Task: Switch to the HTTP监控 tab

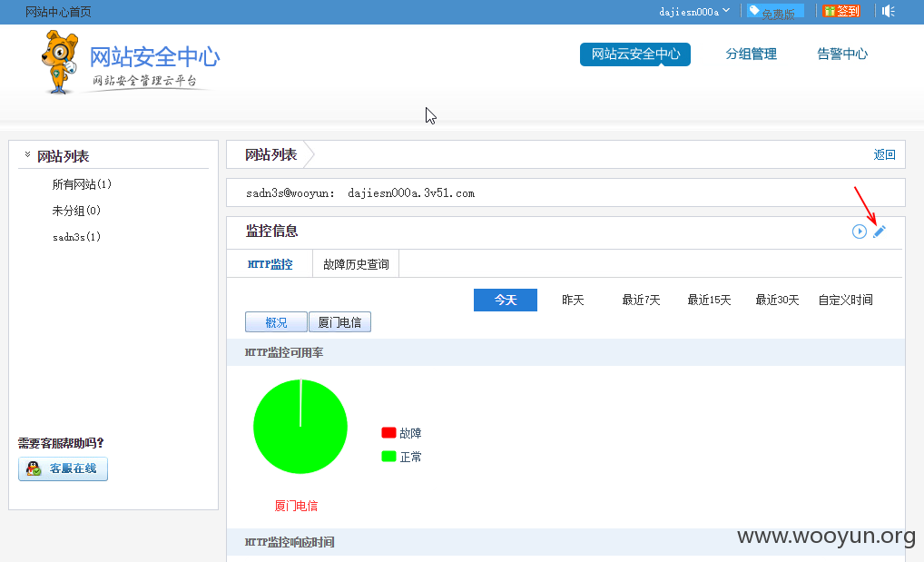Action: (x=270, y=264)
